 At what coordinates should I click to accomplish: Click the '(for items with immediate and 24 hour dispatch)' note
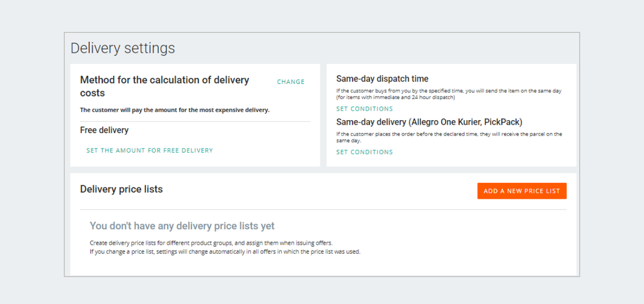[395, 98]
